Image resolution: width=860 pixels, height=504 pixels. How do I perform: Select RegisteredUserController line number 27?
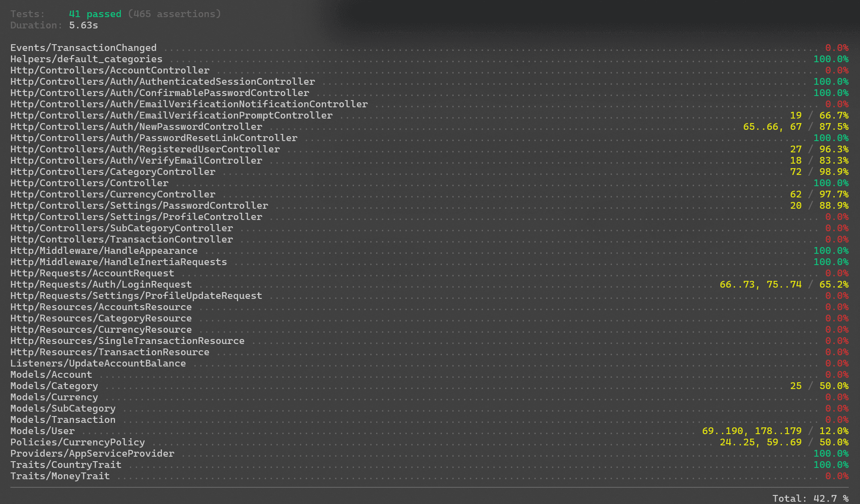click(x=796, y=149)
